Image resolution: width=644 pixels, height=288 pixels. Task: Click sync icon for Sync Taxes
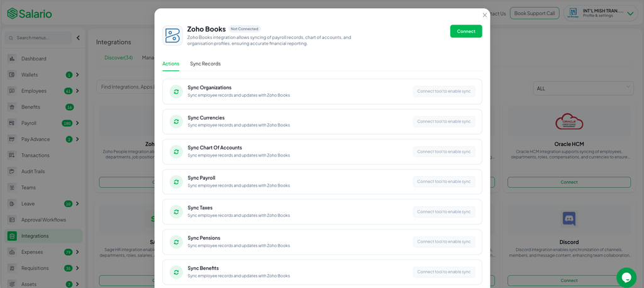coord(176,212)
